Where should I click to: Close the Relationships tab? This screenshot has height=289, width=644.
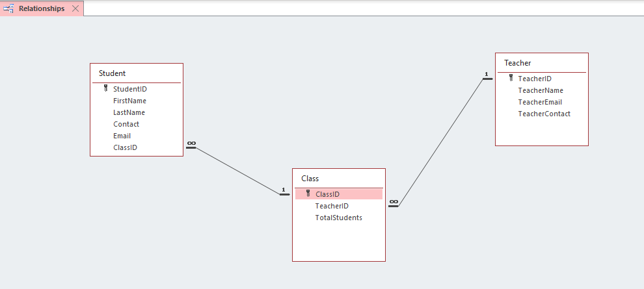click(75, 8)
